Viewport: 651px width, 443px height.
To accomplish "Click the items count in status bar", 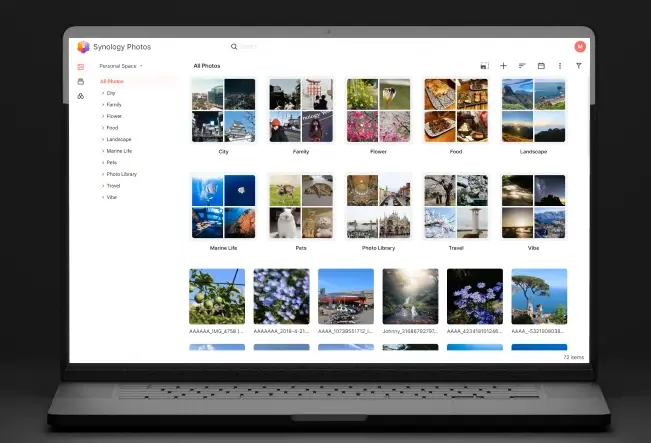I will pyautogui.click(x=573, y=357).
